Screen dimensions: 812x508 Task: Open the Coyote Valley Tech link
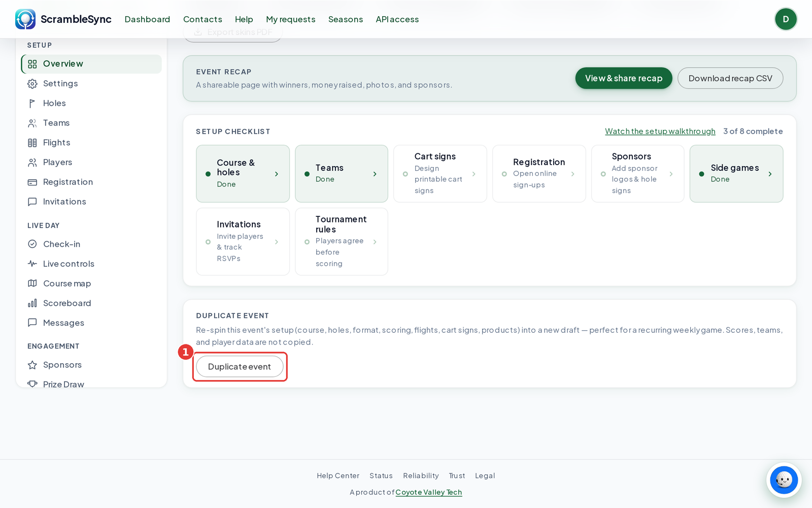click(x=429, y=492)
